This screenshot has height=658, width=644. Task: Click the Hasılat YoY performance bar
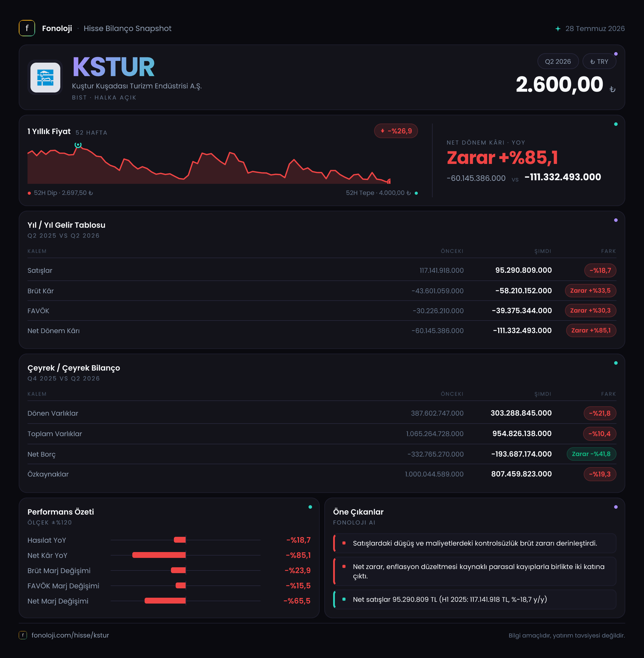tap(180, 540)
